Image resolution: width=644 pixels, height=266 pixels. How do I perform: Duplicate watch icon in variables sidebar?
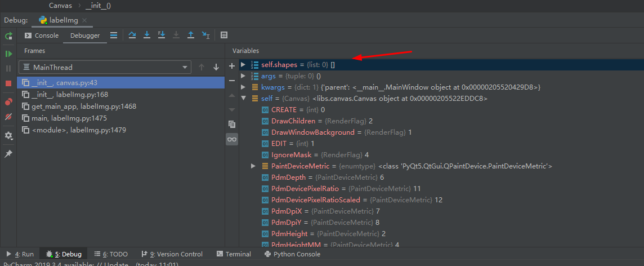coord(231,124)
